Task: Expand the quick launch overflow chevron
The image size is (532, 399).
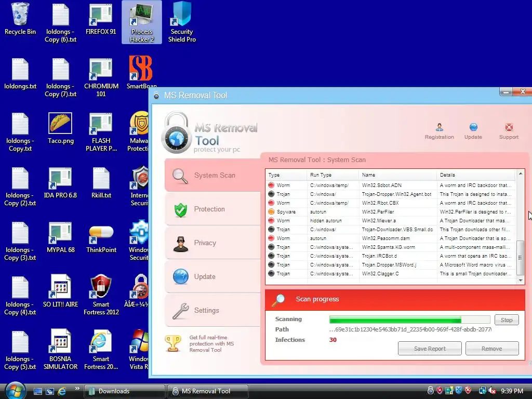Action: [x=77, y=389]
